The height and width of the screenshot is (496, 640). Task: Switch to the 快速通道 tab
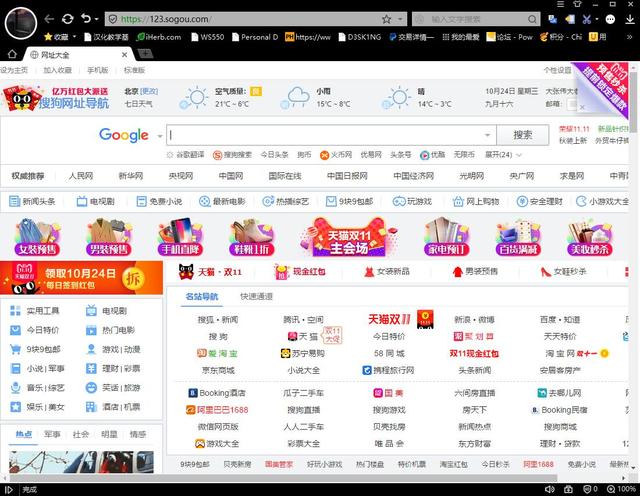[x=256, y=296]
